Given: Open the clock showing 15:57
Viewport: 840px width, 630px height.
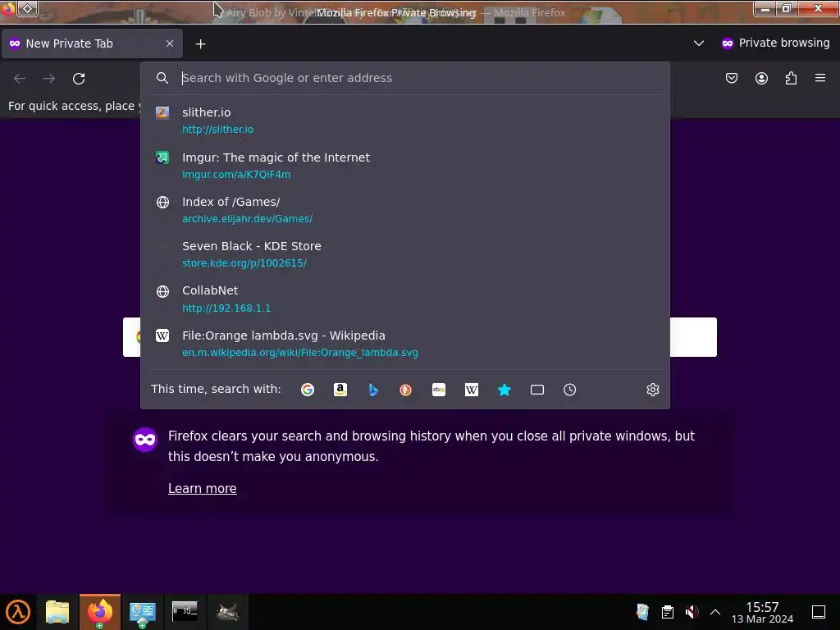Looking at the screenshot, I should click(762, 612).
